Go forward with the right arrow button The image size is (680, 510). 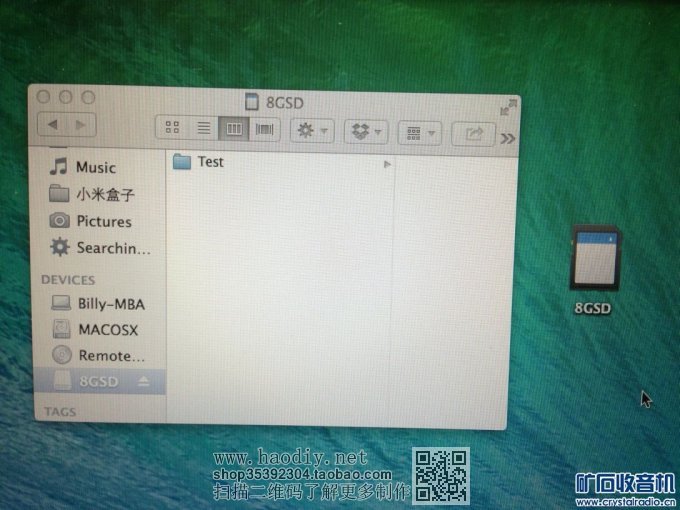pos(81,125)
